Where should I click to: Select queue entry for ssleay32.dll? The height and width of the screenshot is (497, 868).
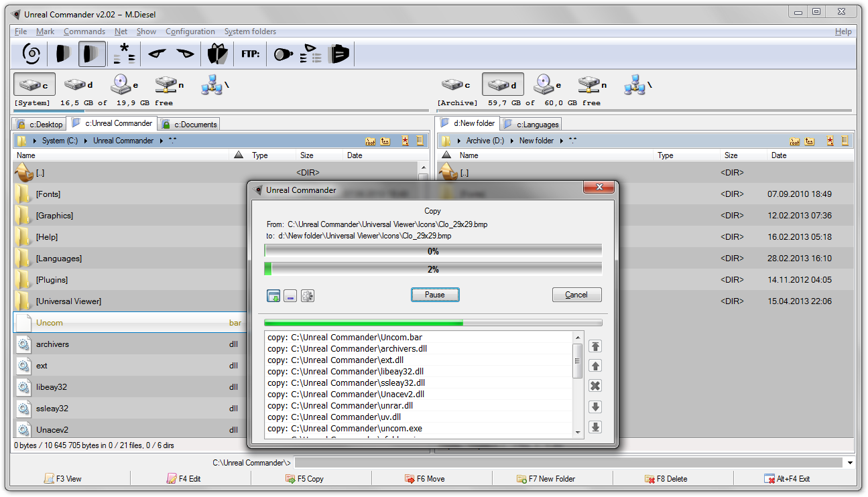(x=418, y=382)
